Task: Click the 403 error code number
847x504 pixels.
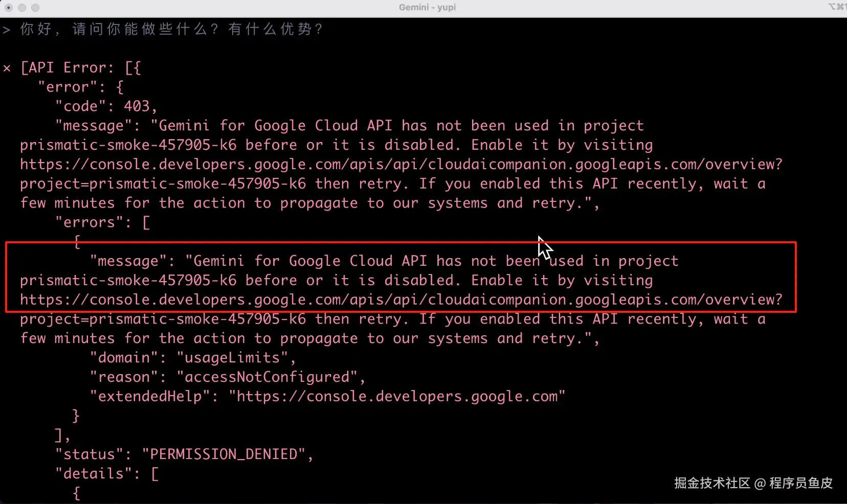Action: point(137,106)
